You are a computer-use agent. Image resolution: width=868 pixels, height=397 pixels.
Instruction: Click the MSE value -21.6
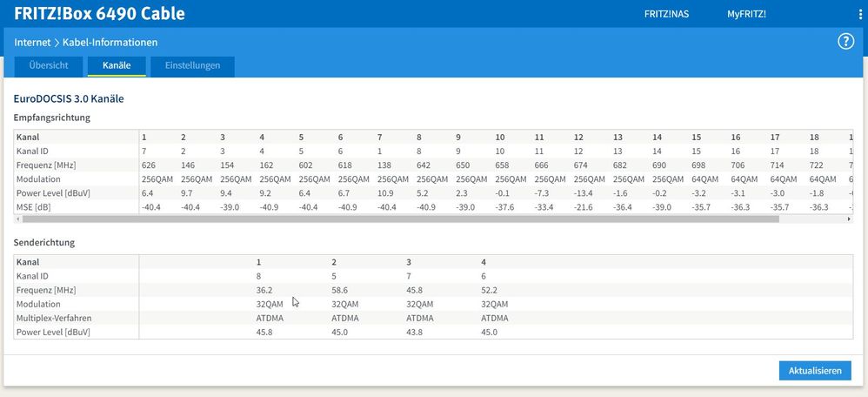tap(583, 207)
